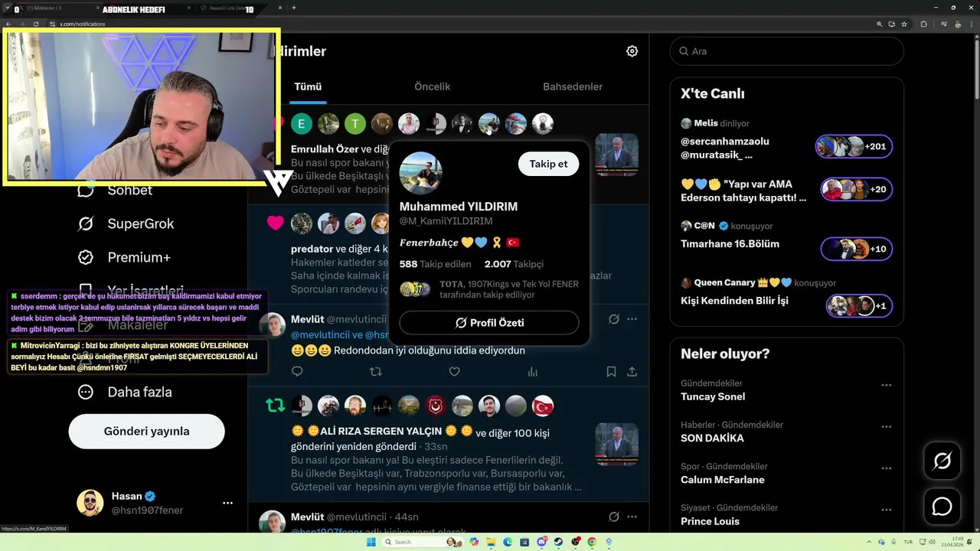Open video thumbnail on ALİ RIZA repost notification
The width and height of the screenshot is (980, 551).
(x=616, y=445)
